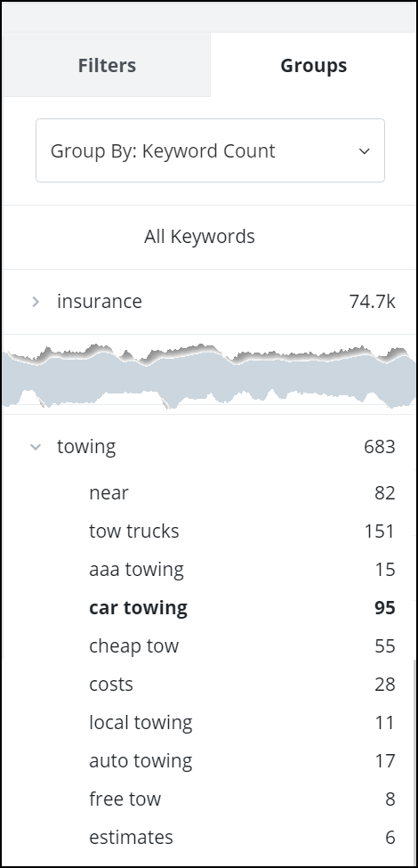
Task: Select the Groups tab
Action: click(313, 65)
